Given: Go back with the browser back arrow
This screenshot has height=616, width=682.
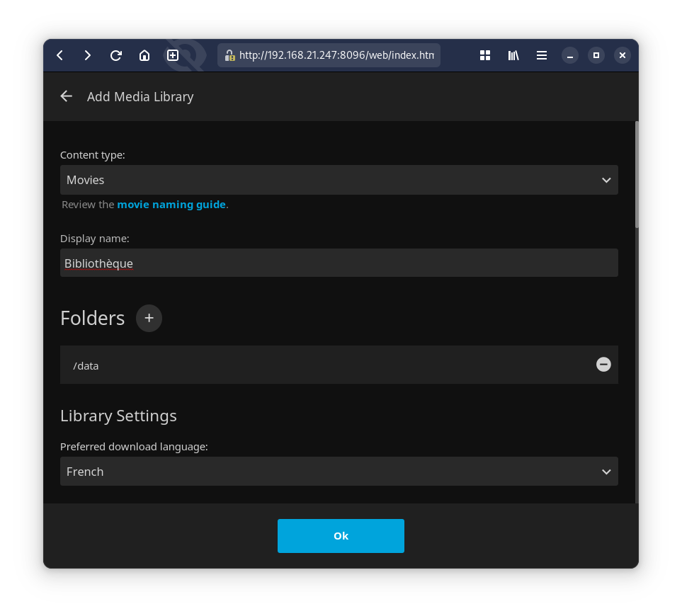Looking at the screenshot, I should click(60, 55).
